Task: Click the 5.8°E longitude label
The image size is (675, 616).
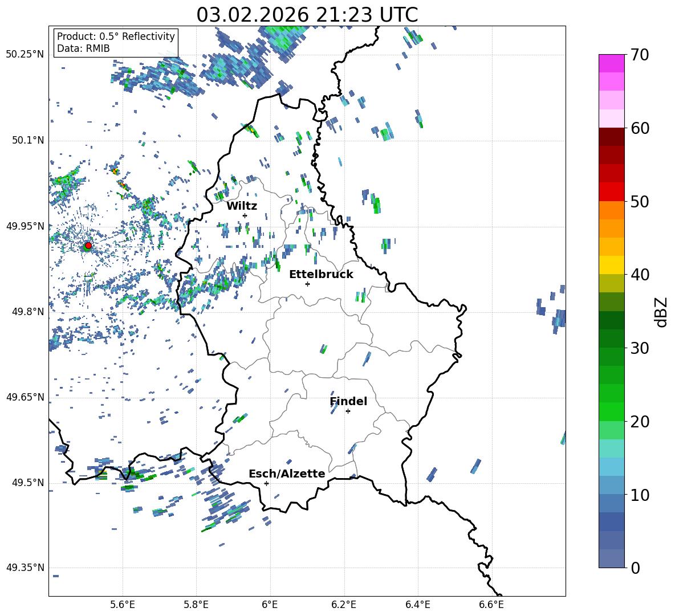Action: 196,605
